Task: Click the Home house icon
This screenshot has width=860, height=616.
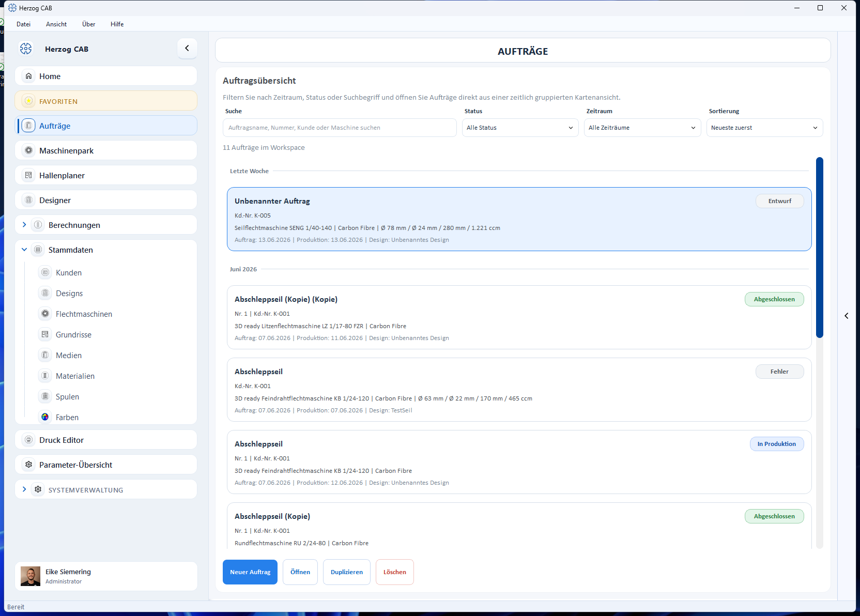Action: [x=29, y=76]
